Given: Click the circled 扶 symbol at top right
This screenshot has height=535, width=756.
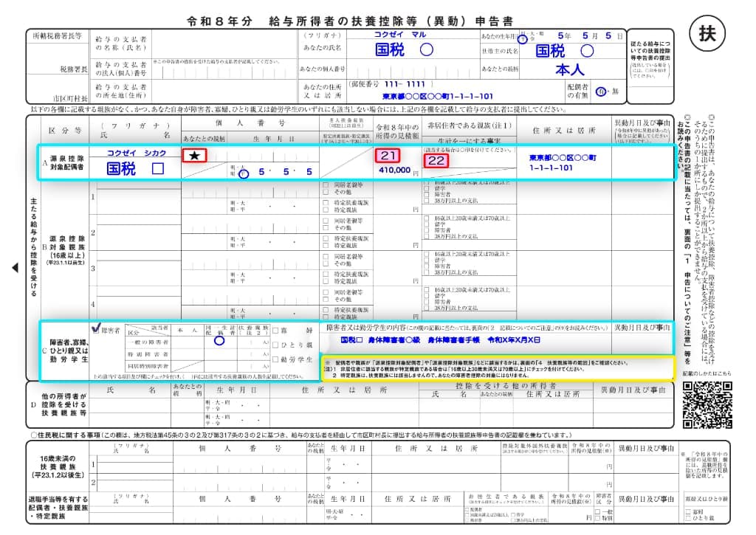Looking at the screenshot, I should point(707,34).
